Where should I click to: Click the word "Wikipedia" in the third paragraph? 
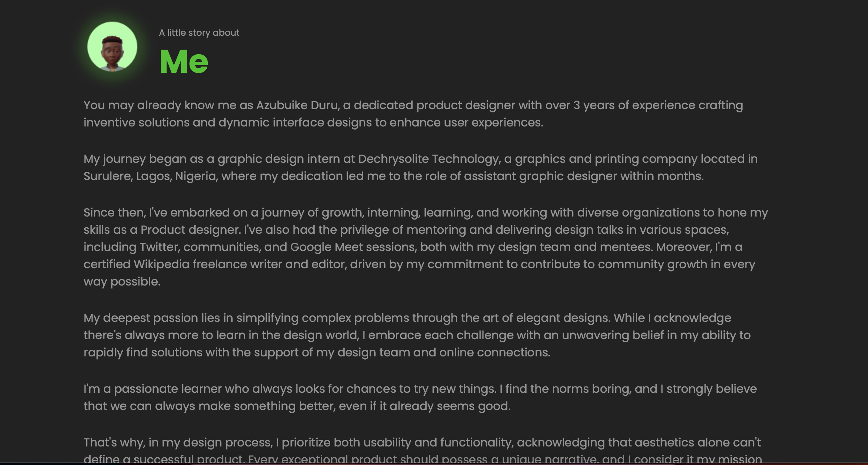point(161,264)
